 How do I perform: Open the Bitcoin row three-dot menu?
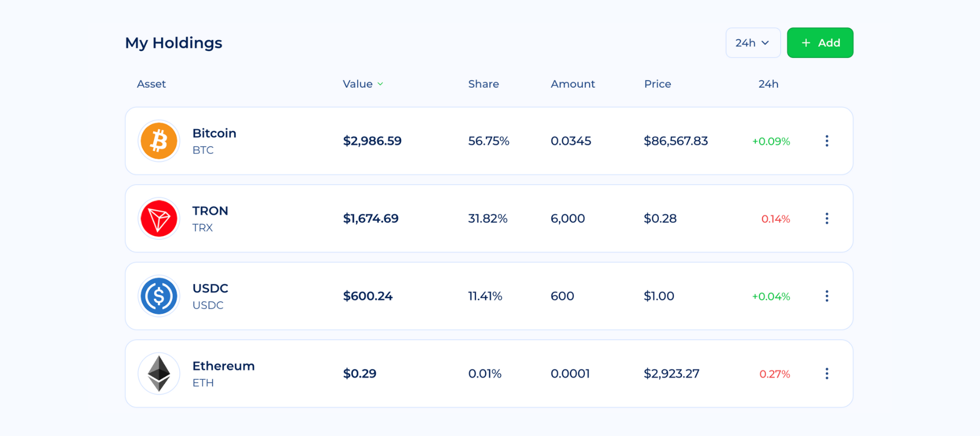(826, 141)
